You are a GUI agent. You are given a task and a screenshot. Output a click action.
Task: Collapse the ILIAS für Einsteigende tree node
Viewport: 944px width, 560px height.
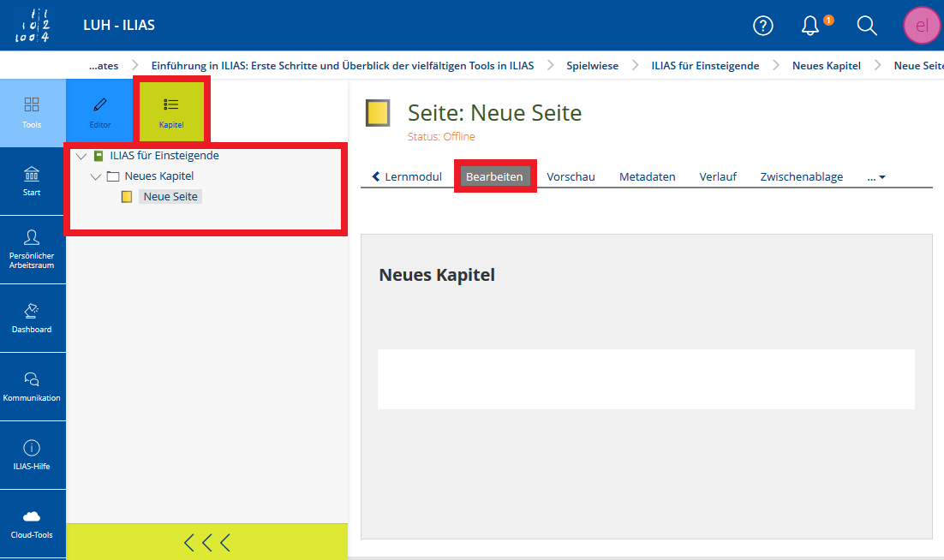point(81,157)
